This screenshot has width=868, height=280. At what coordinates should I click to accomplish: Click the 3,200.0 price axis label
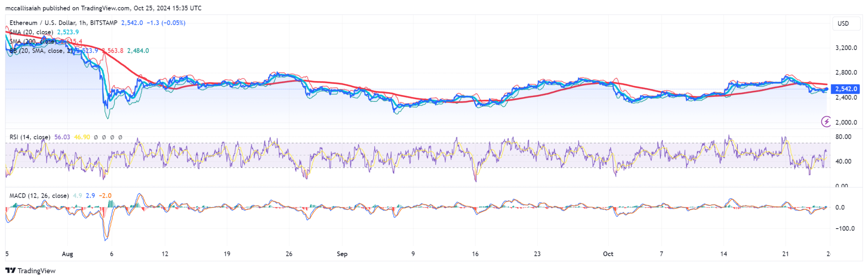[846, 48]
